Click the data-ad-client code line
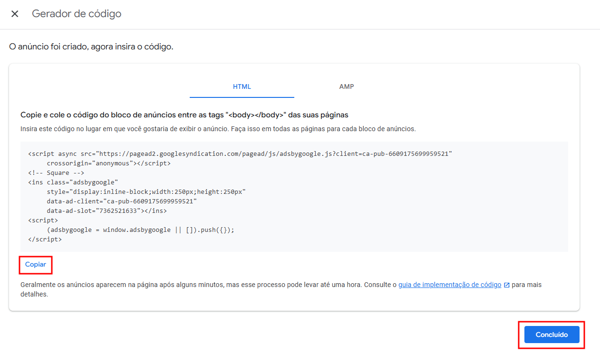 [x=122, y=201]
